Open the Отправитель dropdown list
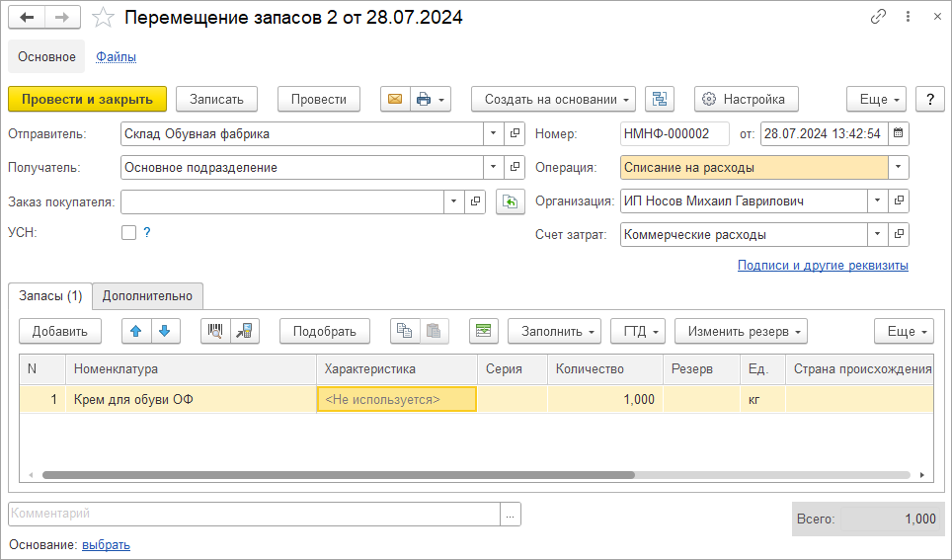The image size is (952, 560). tap(494, 133)
